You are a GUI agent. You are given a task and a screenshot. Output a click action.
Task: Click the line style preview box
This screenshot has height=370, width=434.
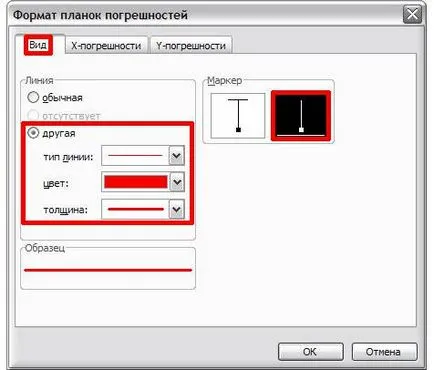point(135,155)
